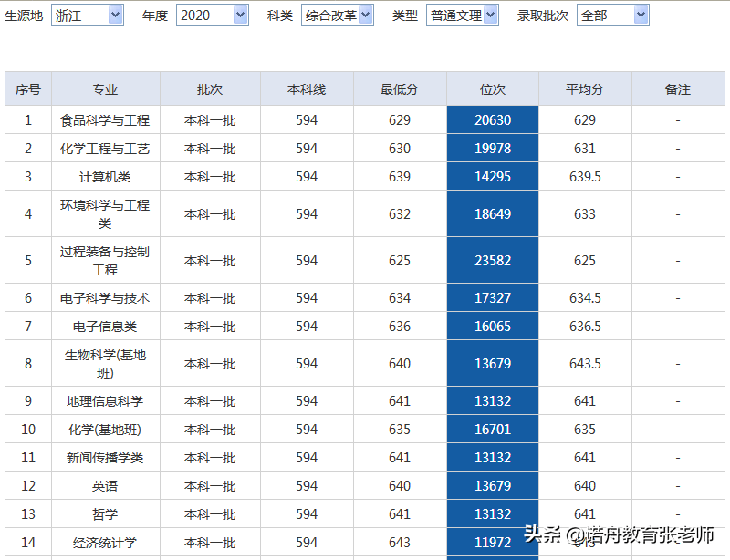This screenshot has width=730, height=560.
Task: Click average score 633 for 环境科学与工程类
Action: point(585,214)
